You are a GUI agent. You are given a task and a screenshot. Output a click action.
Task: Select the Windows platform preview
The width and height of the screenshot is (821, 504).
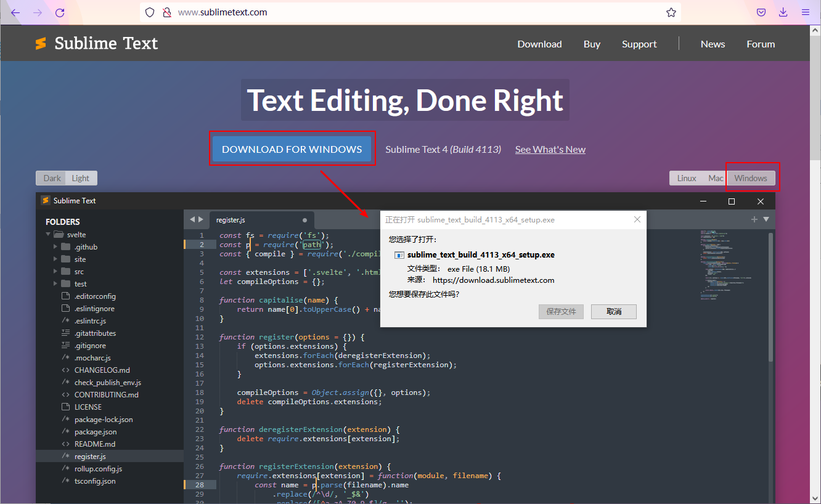tap(751, 178)
